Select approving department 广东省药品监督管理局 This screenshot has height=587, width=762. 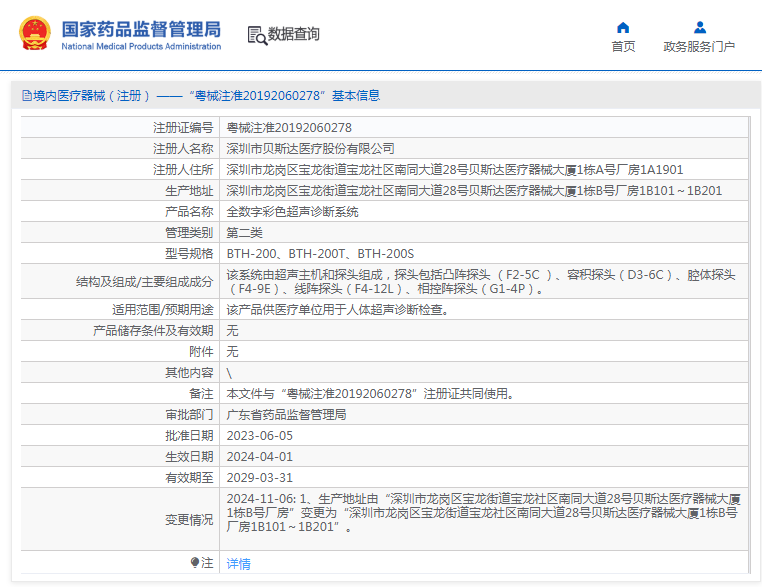[286, 414]
